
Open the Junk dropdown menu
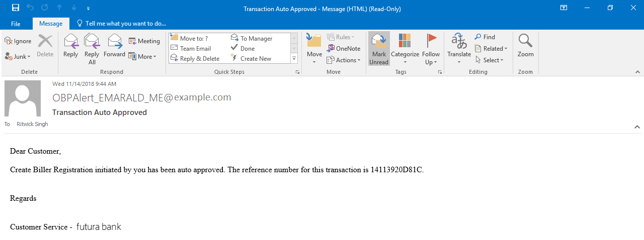[18, 57]
